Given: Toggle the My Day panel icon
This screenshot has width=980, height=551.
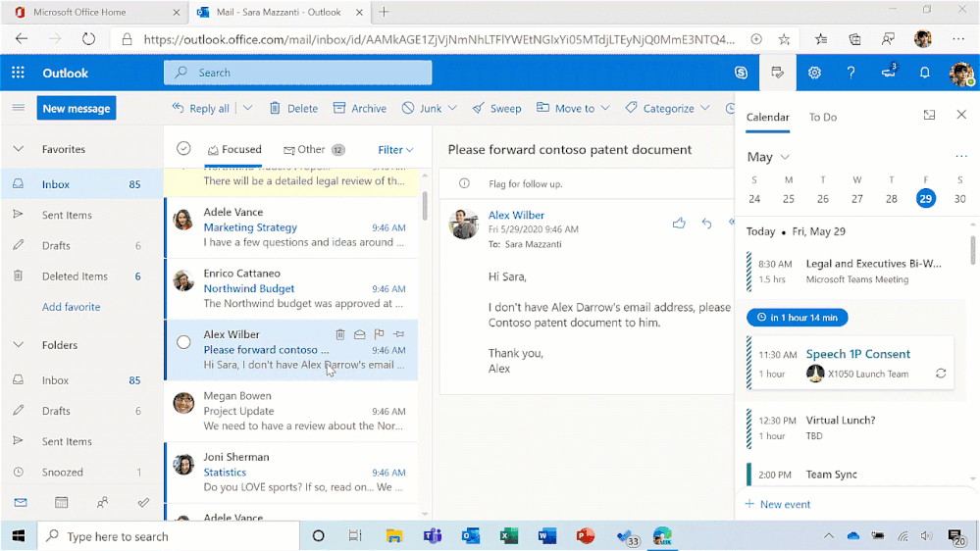Looking at the screenshot, I should [x=778, y=73].
